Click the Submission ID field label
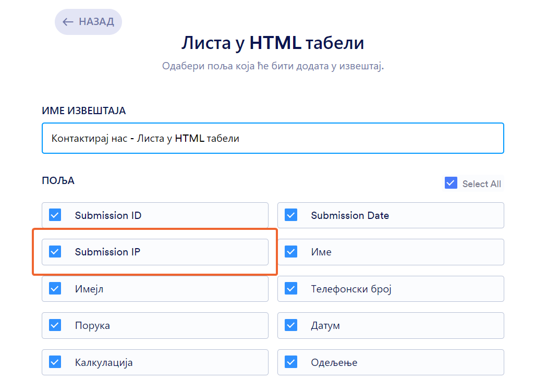Viewport: 547px width, 392px height. [108, 215]
